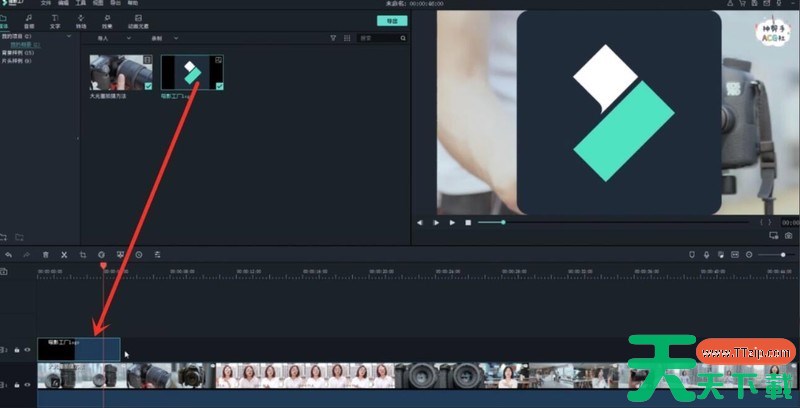This screenshot has width=800, height=408.
Task: Click the Play button
Action: [x=452, y=222]
